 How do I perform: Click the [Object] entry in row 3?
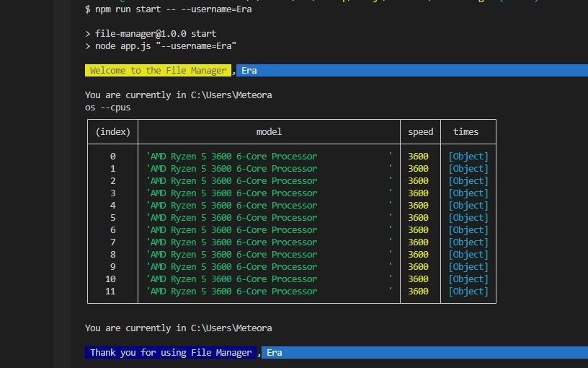[468, 193]
